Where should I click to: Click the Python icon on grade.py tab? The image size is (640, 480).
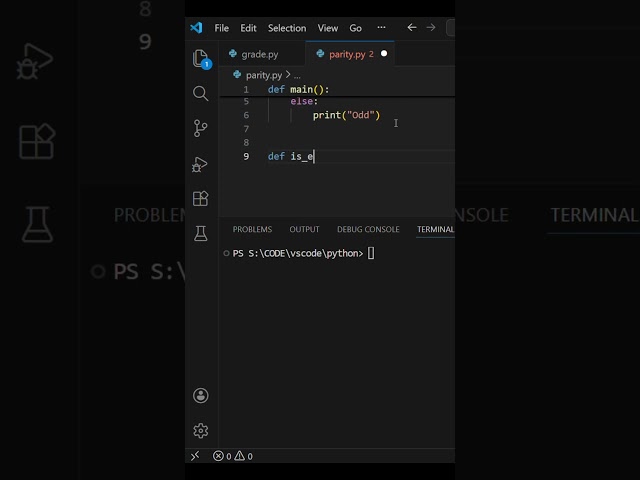[233, 53]
